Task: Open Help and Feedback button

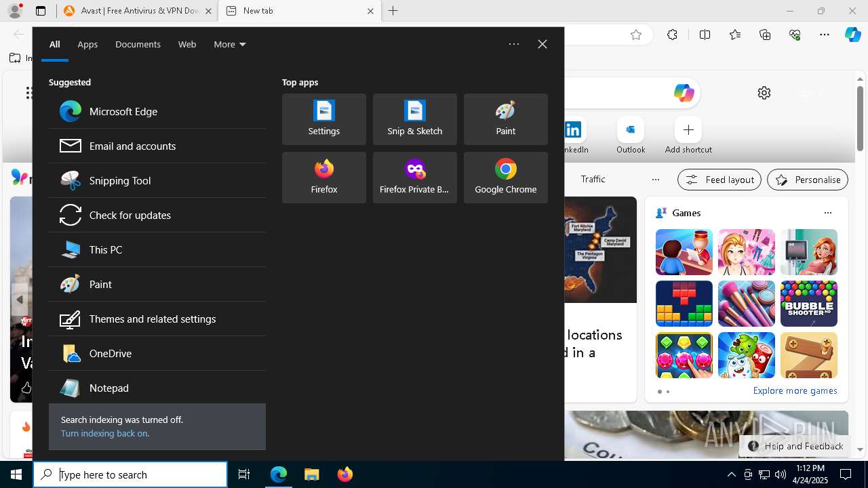Action: point(795,446)
